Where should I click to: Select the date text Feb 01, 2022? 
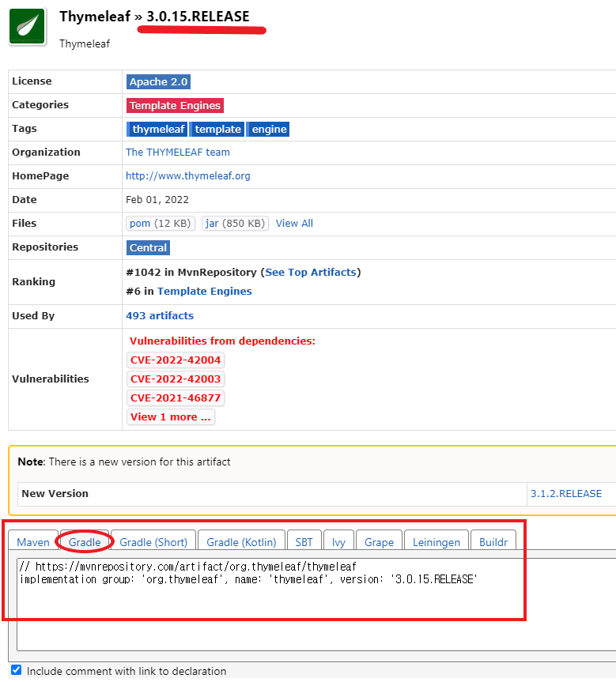coord(157,200)
